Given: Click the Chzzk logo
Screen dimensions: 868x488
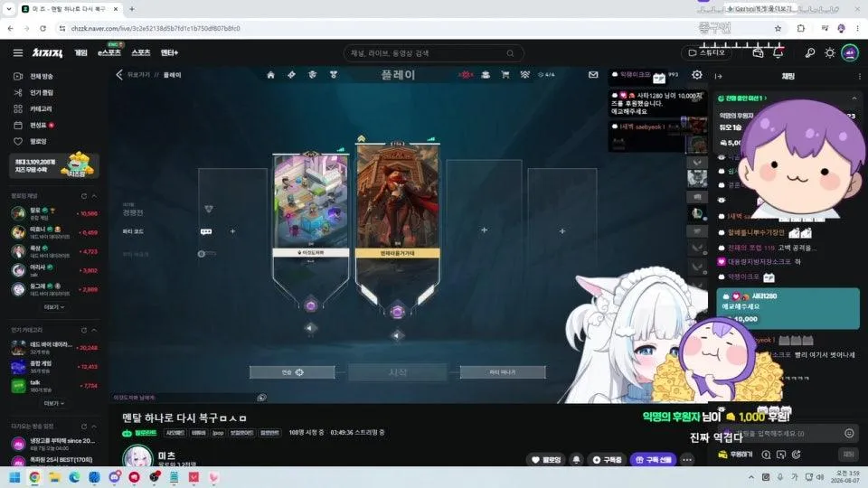Looking at the screenshot, I should 47,52.
